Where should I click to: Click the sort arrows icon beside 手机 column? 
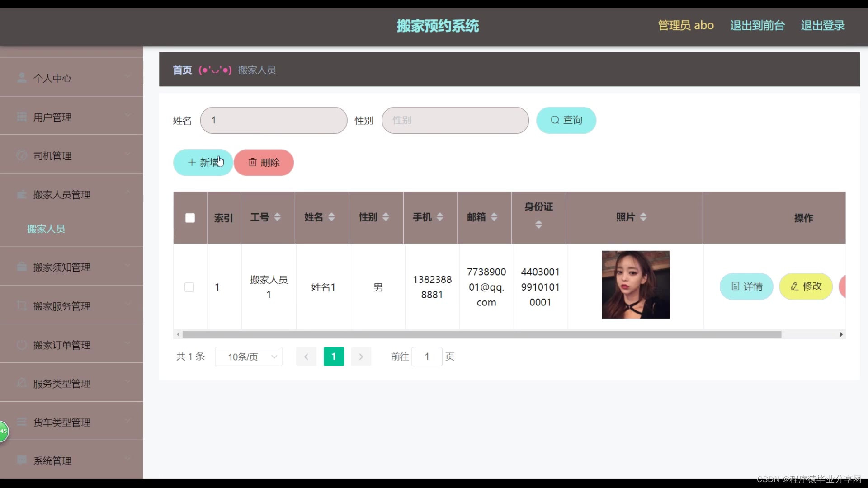(x=440, y=217)
